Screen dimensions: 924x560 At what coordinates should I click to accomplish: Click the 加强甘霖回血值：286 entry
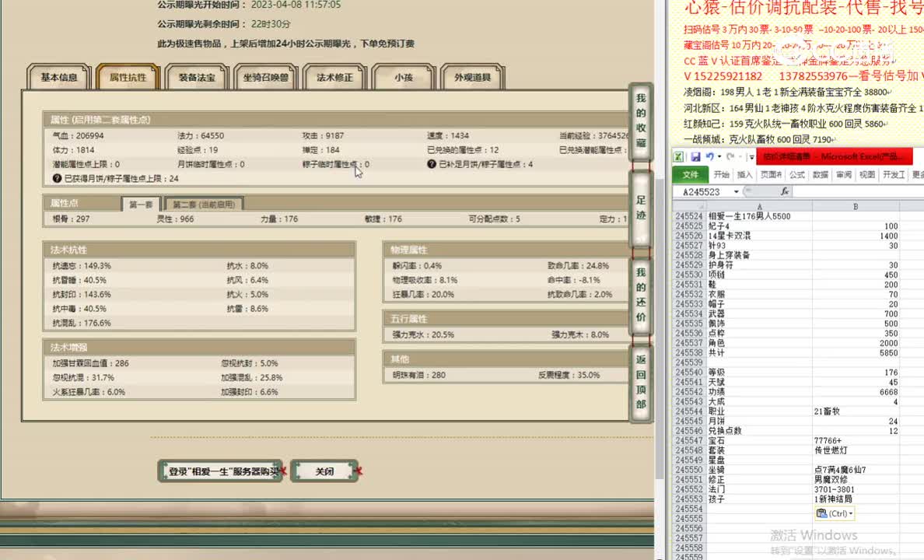pos(91,364)
